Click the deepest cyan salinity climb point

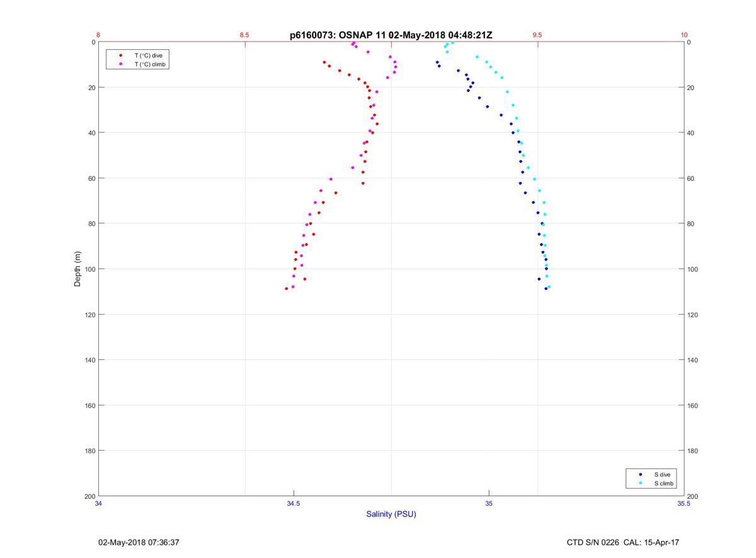click(549, 287)
